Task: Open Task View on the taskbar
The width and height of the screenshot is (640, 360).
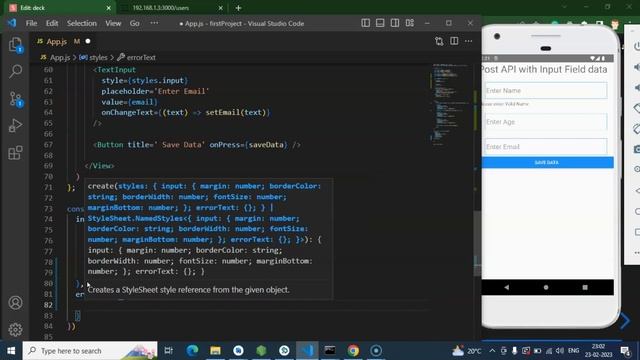Action: (x=168, y=351)
